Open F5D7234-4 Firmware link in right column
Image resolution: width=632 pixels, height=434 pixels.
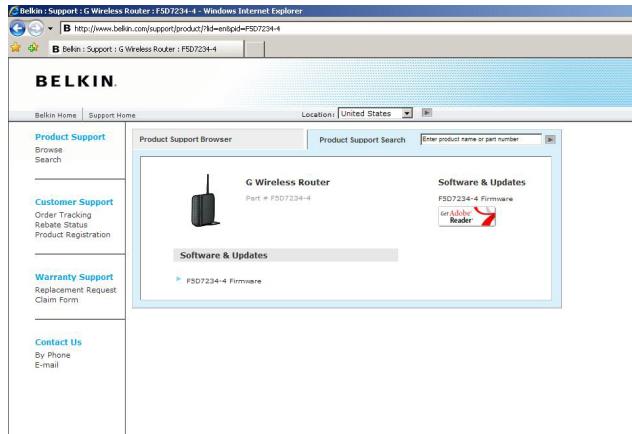pyautogui.click(x=476, y=199)
